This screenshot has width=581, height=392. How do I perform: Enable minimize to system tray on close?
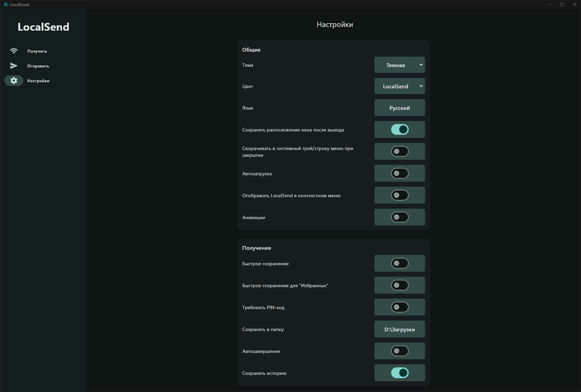click(400, 151)
